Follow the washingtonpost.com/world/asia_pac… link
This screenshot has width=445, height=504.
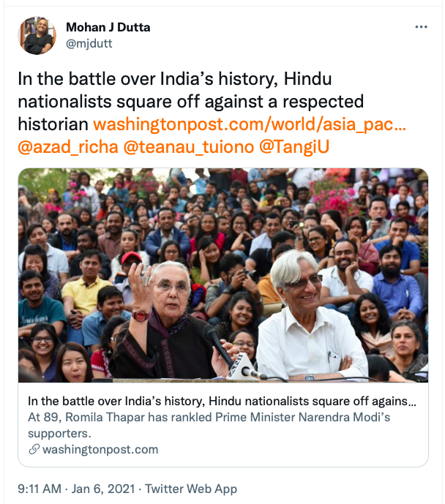point(250,124)
